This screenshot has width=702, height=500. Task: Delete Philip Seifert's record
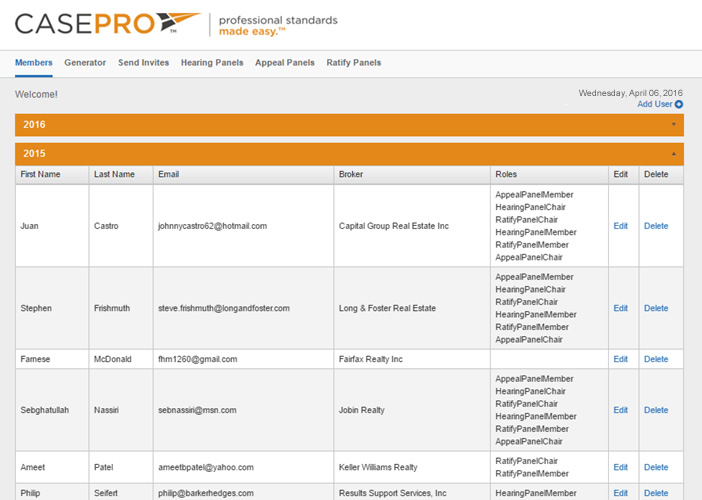pos(656,493)
